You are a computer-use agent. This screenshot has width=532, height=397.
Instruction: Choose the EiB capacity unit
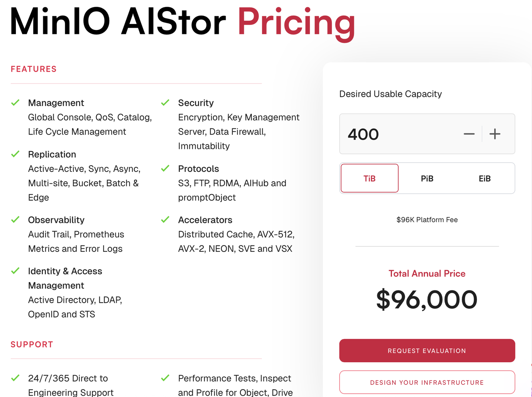pyautogui.click(x=485, y=179)
